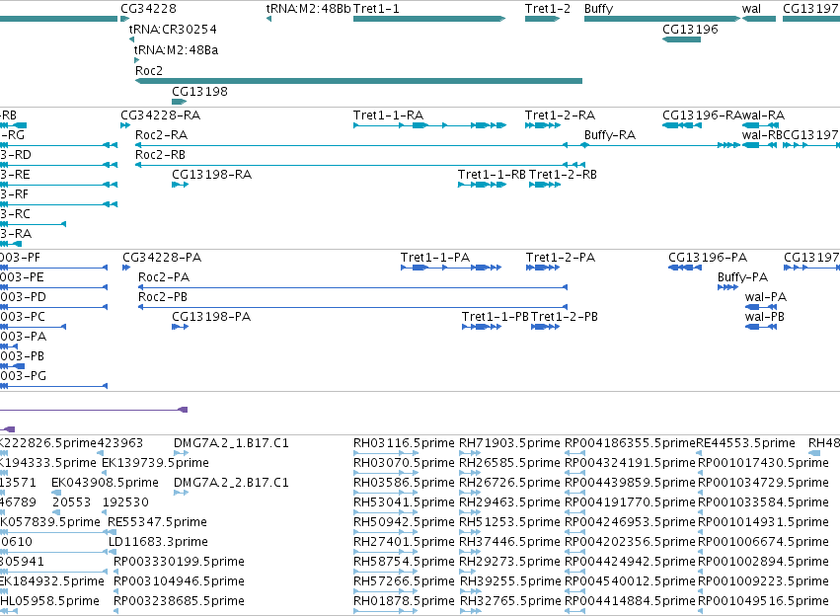Open EST LD11683.3prime
Screen dimensions: 840x616
pos(159,543)
